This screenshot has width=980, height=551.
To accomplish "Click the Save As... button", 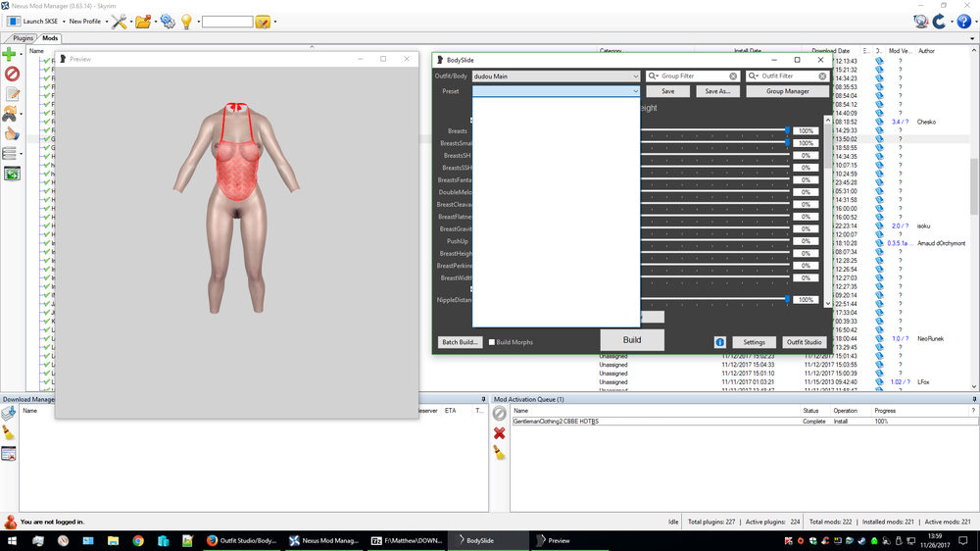I will [717, 91].
